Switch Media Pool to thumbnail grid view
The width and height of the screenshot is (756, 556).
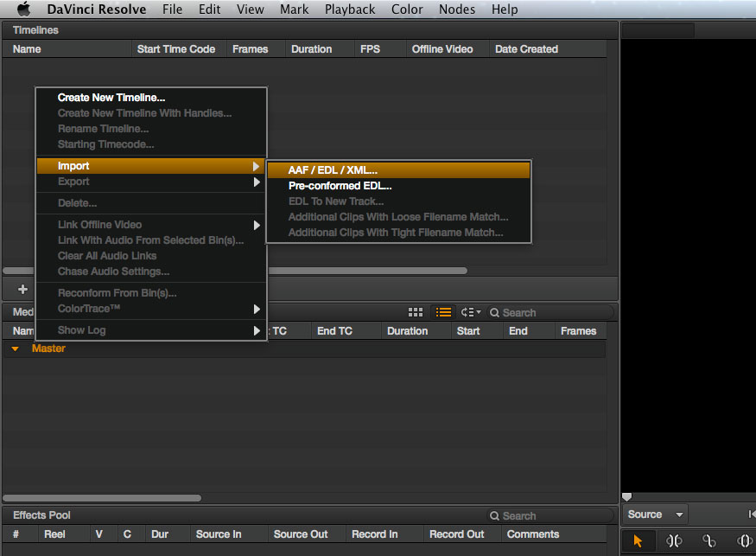[x=416, y=312]
